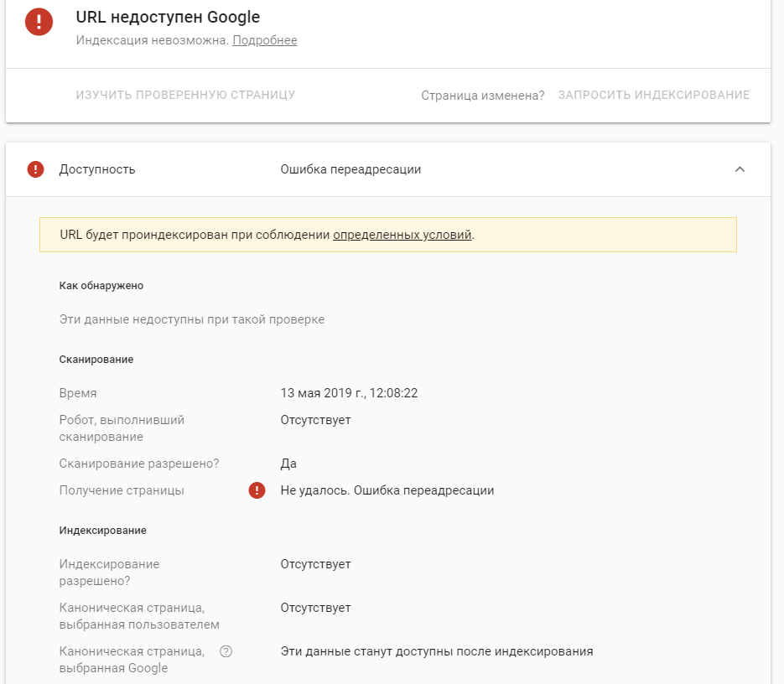784x684 pixels.
Task: Click the red error icon beside "URL недоступен Google"
Action: click(39, 22)
